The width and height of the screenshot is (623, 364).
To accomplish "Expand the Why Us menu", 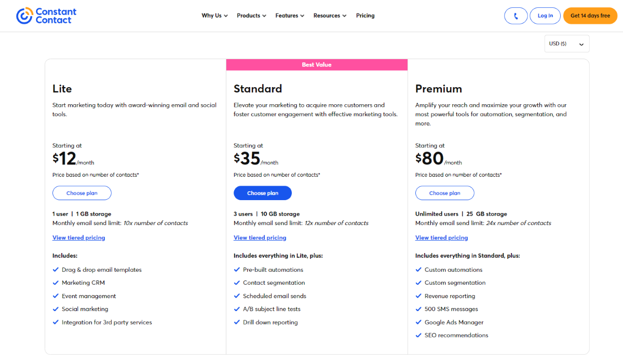I will click(215, 16).
